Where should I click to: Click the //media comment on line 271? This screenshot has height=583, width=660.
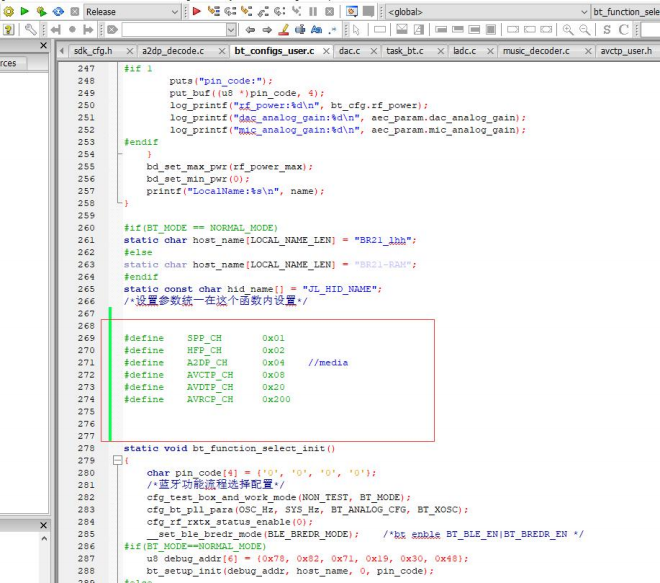pos(328,362)
